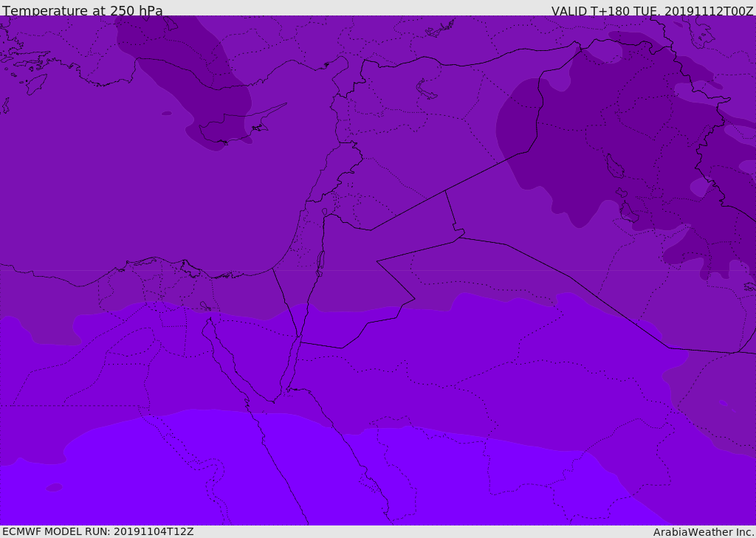Click the small purple oval in bottom-left
The width and height of the screenshot is (756, 538).
click(54, 487)
